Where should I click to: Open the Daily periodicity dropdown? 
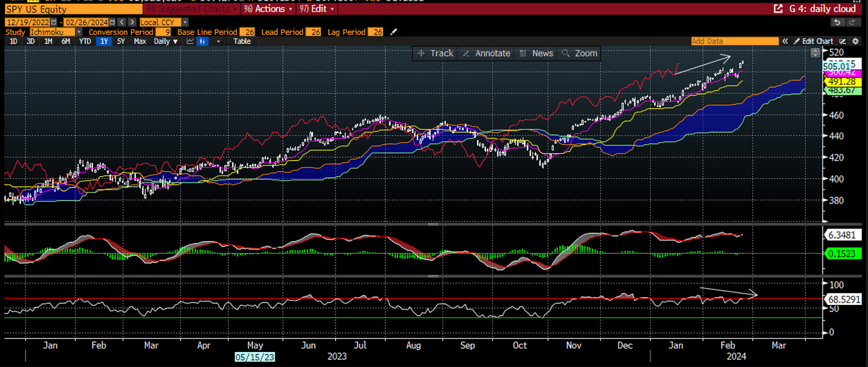[166, 41]
